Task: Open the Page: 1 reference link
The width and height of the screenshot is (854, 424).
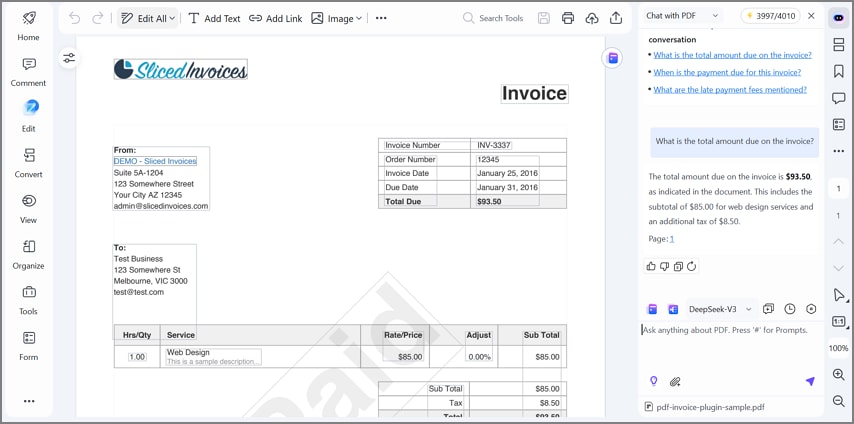Action: coord(672,239)
